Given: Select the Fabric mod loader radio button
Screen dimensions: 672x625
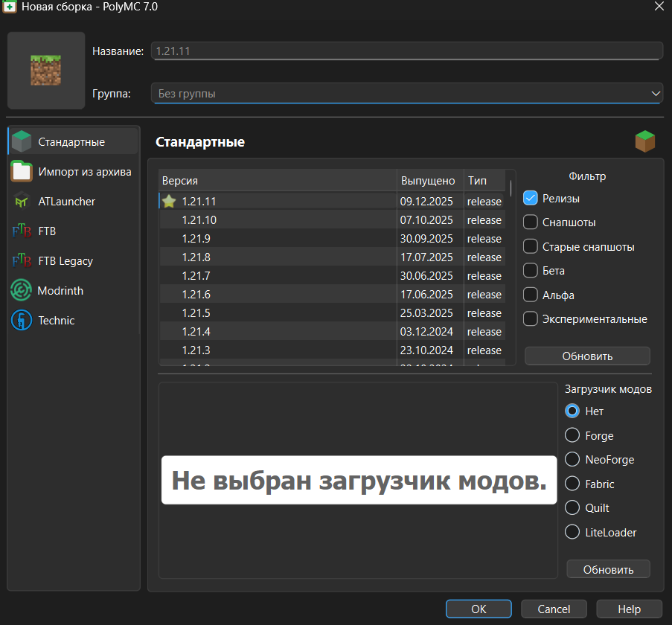Looking at the screenshot, I should [572, 484].
